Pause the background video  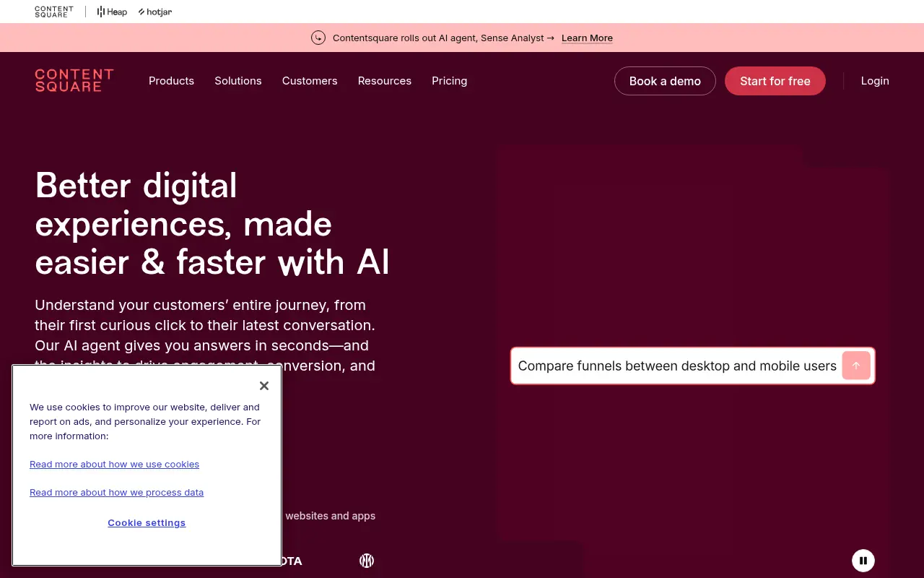pyautogui.click(x=863, y=560)
